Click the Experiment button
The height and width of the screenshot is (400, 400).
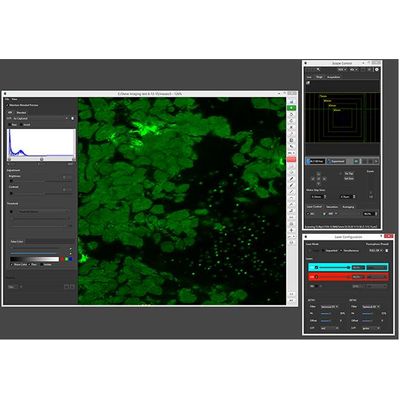point(338,161)
